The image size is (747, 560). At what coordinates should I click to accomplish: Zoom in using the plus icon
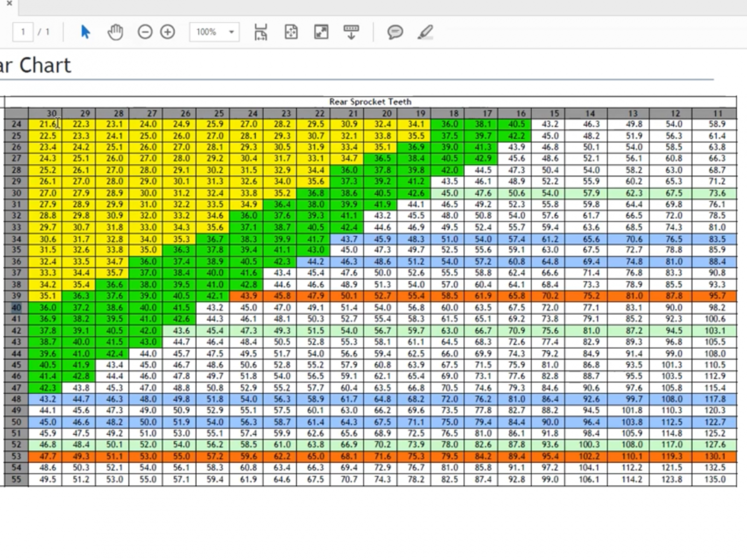point(168,32)
